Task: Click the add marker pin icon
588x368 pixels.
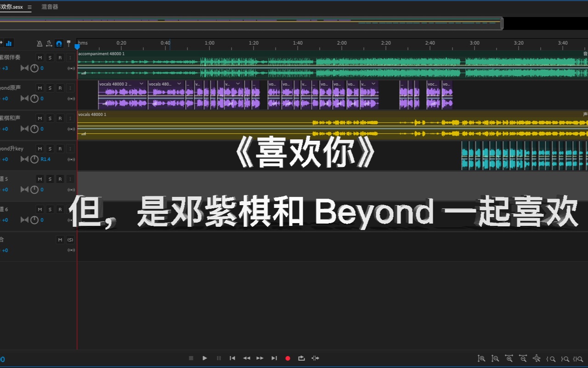Action: pyautogui.click(x=68, y=43)
